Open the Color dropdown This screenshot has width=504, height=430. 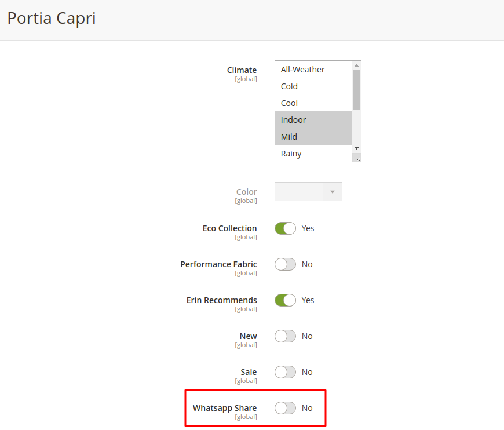[x=301, y=191]
